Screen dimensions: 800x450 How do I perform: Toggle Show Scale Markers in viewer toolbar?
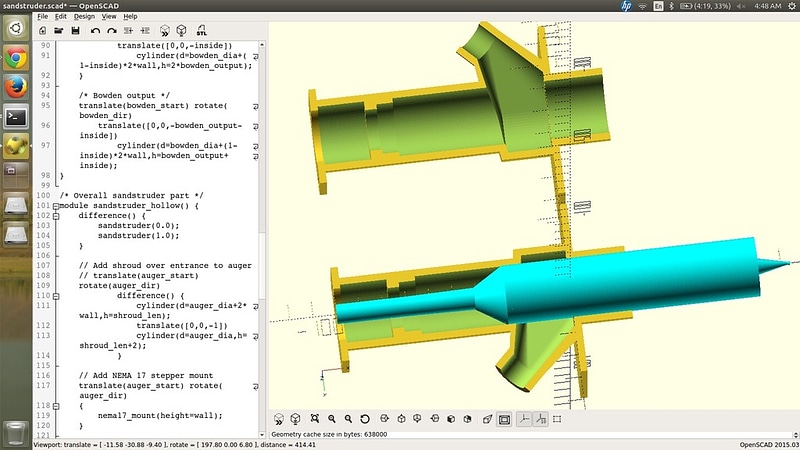click(x=541, y=419)
